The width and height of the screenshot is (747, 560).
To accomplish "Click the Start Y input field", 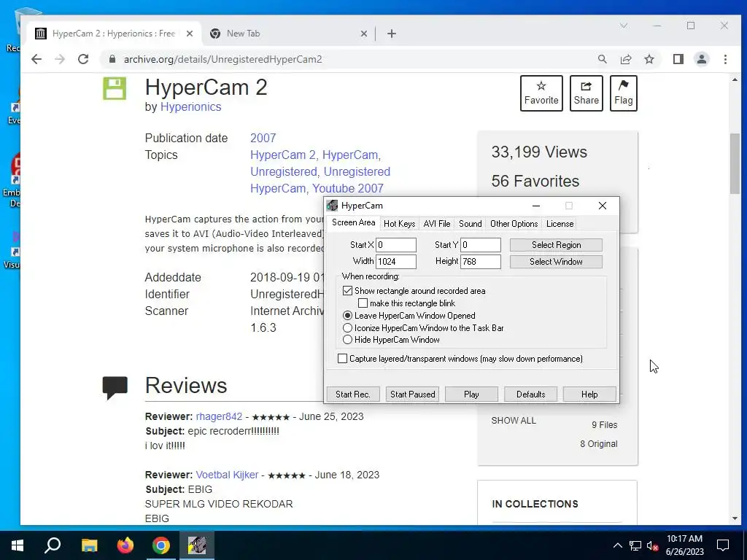I will click(481, 245).
